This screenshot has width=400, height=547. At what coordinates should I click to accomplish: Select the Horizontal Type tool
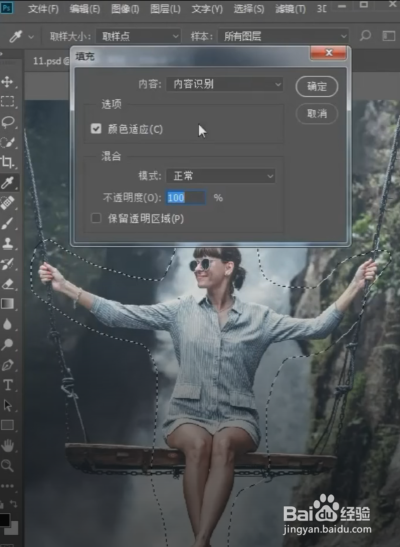click(7, 385)
